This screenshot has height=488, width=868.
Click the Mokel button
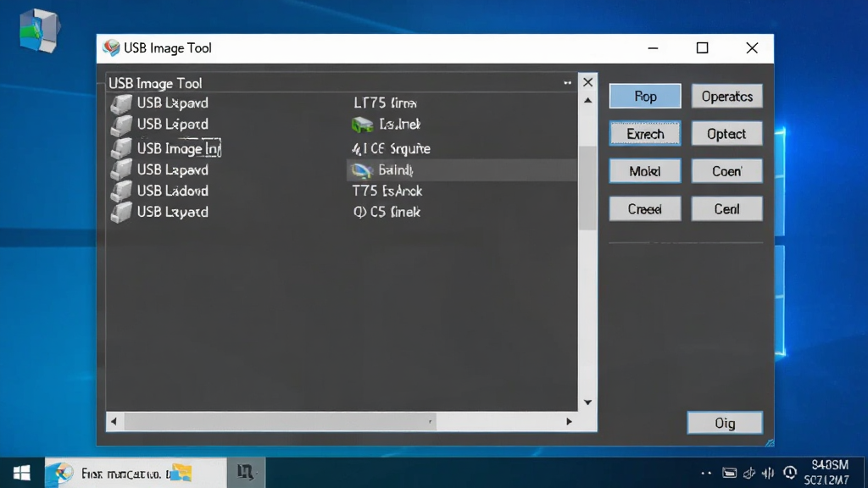(645, 171)
